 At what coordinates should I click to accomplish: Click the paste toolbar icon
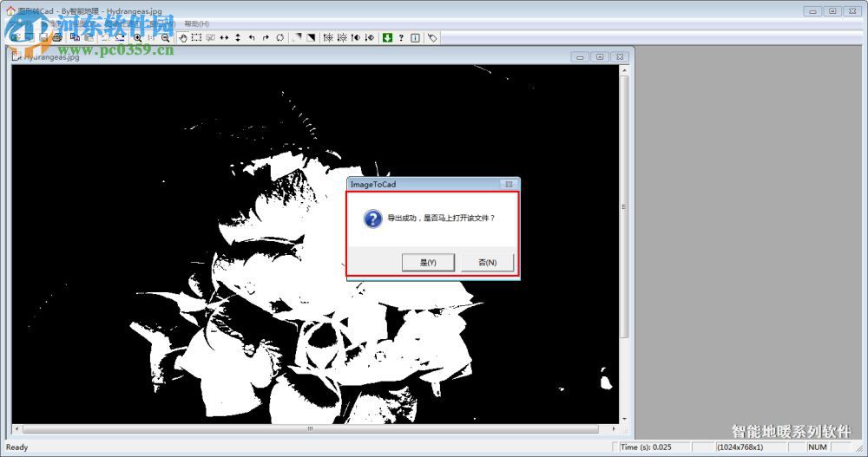89,37
